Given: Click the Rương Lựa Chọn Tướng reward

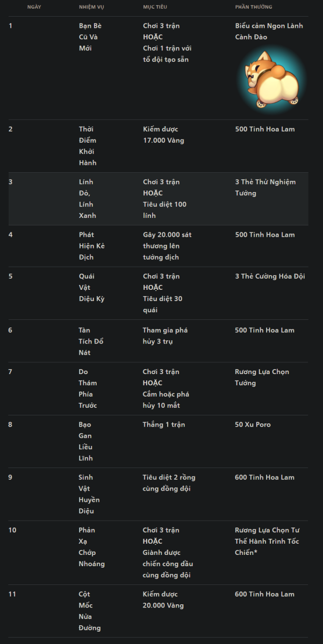Looking at the screenshot, I should point(262,377).
